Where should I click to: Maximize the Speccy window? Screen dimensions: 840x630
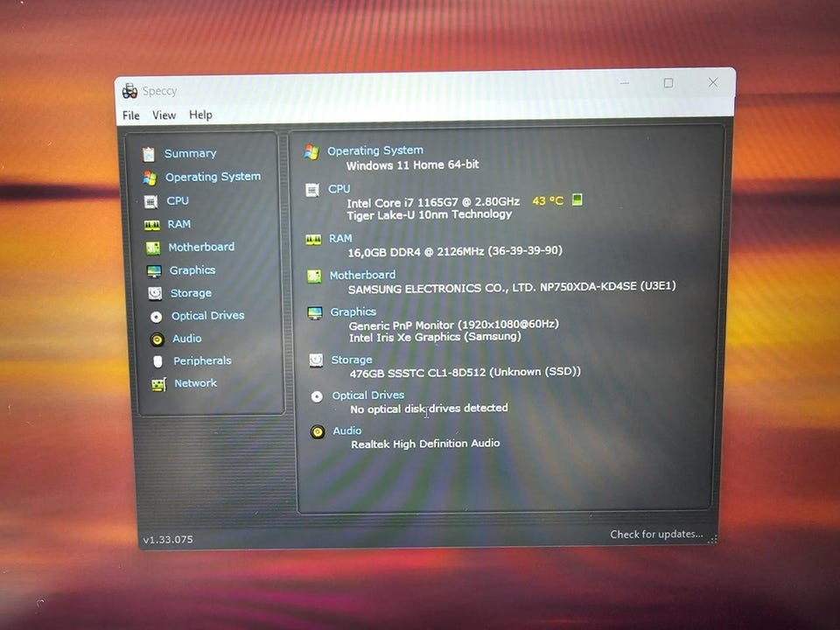tap(668, 83)
